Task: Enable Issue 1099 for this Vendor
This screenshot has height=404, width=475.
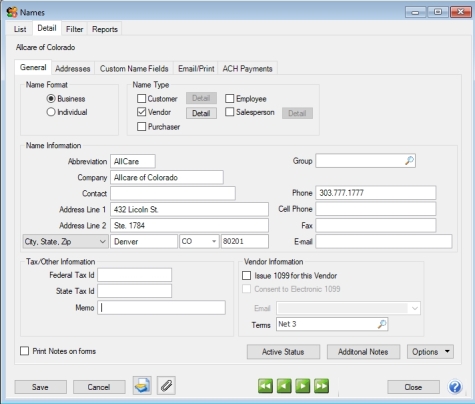Action: (246, 276)
